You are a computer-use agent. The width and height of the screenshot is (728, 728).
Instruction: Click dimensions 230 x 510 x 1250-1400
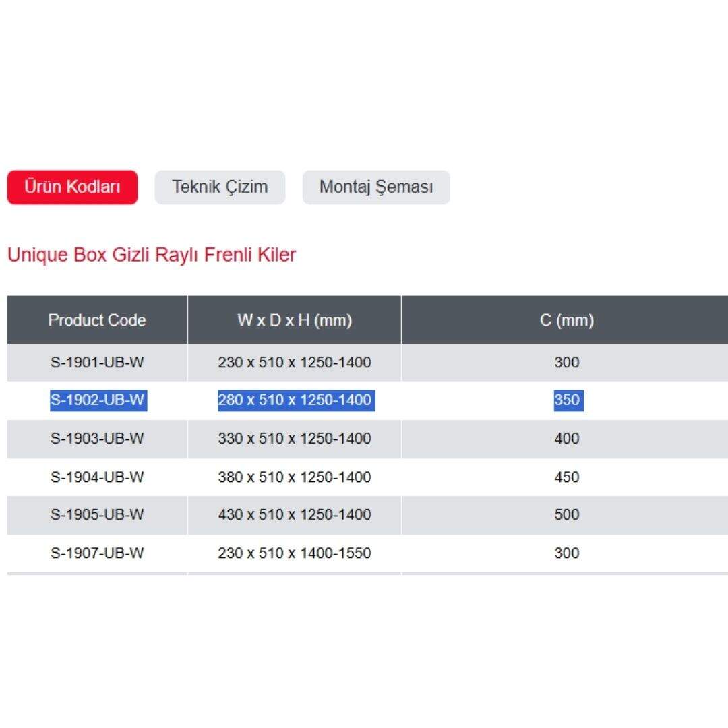pyautogui.click(x=295, y=363)
